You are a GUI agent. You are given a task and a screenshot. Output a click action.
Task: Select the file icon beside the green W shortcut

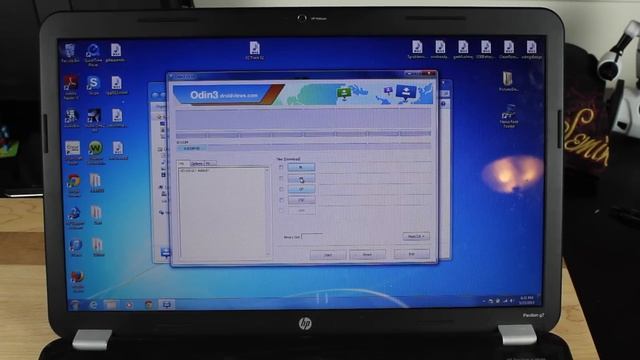(118, 150)
